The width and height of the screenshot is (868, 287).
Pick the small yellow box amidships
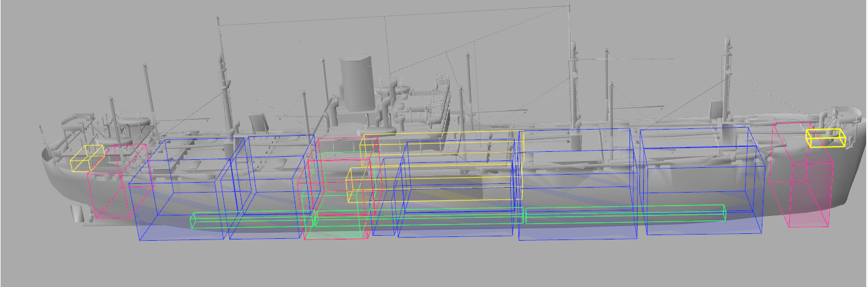354,185
